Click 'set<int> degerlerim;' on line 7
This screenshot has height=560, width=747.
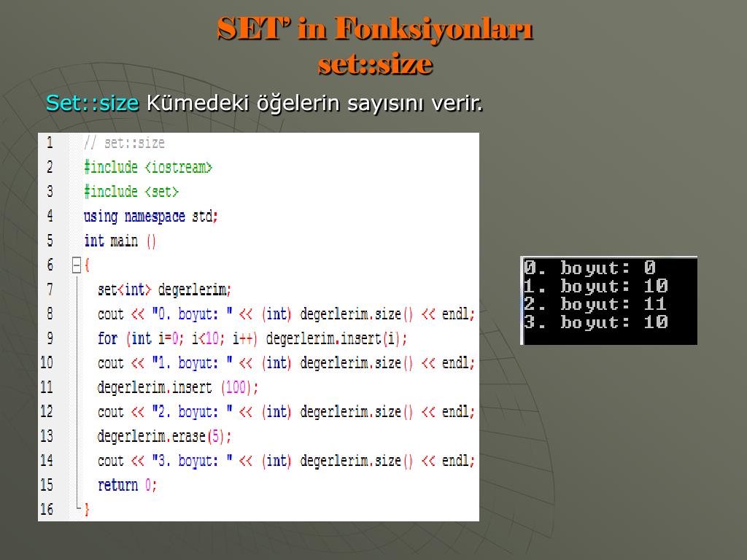(x=164, y=289)
